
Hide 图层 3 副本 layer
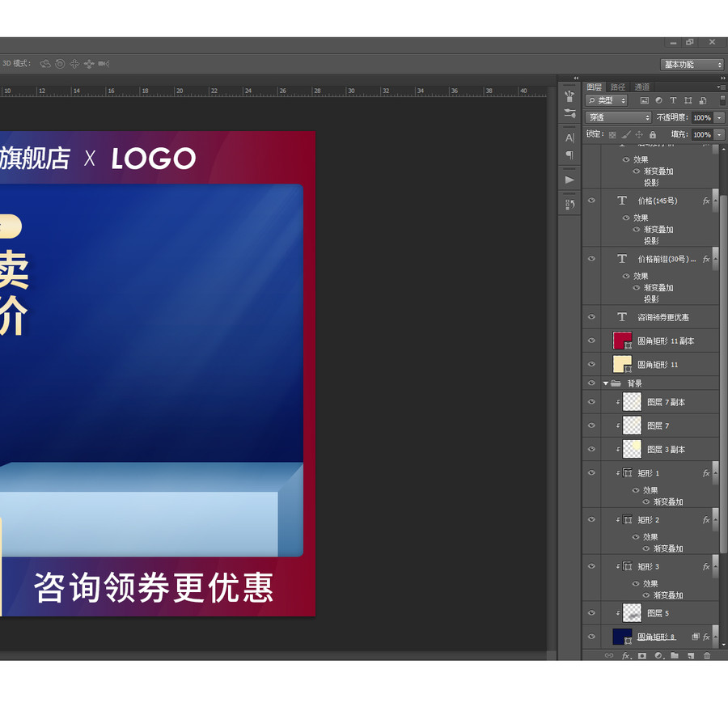click(x=591, y=449)
